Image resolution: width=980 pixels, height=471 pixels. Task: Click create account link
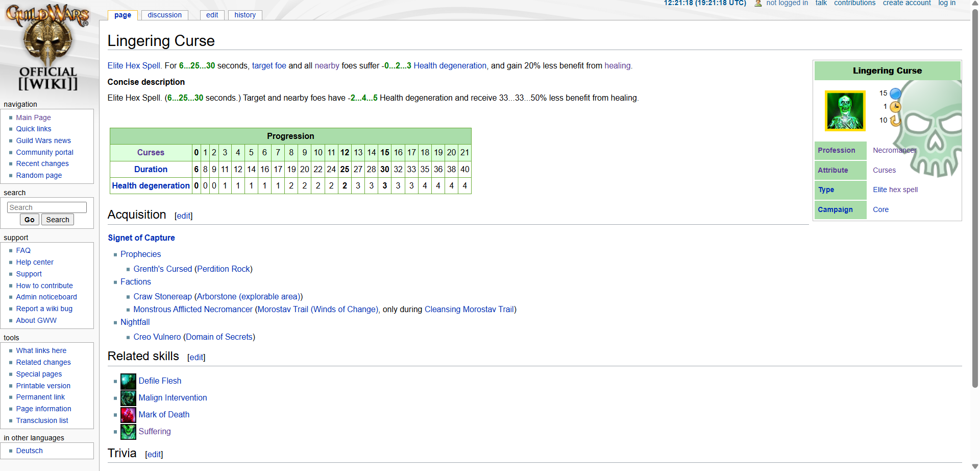[906, 3]
